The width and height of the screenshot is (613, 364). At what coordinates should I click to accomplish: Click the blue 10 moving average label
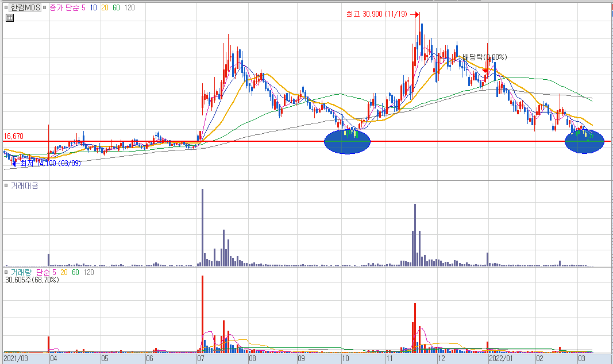tap(94, 7)
